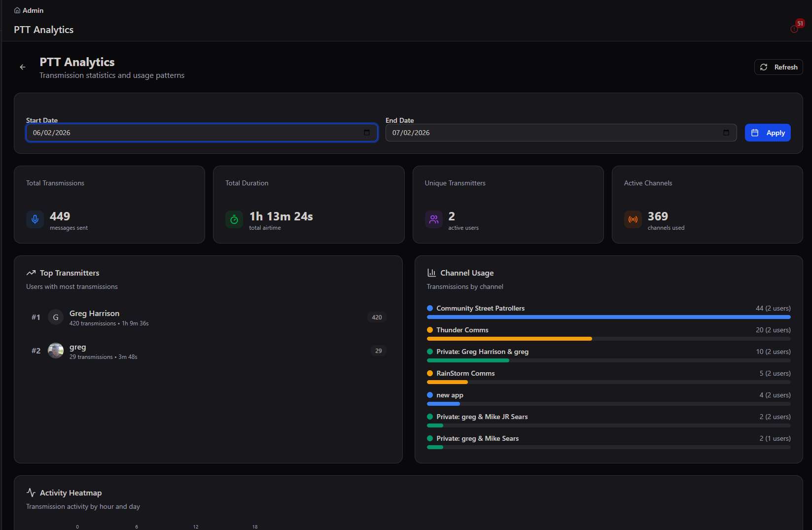Click the 1h 13m 24s airtime value
812x530 pixels.
tap(281, 216)
